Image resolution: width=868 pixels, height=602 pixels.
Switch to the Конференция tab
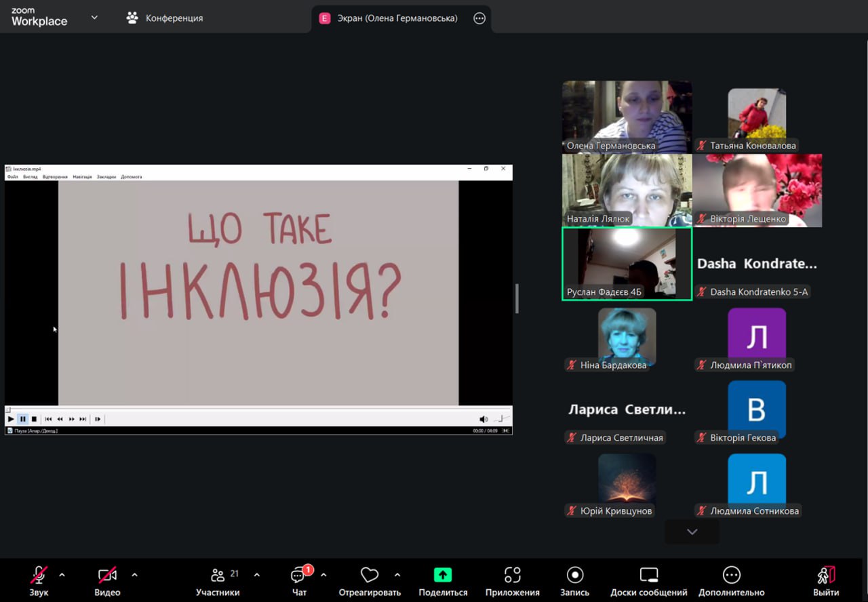click(165, 18)
